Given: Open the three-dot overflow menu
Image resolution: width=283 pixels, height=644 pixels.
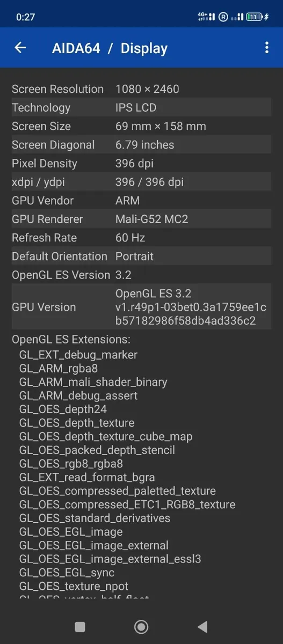Looking at the screenshot, I should [266, 48].
